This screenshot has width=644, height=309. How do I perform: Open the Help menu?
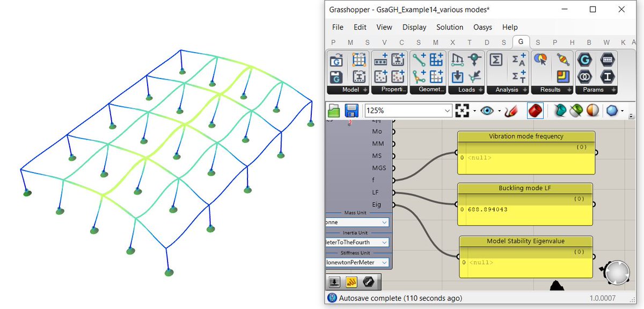coord(510,27)
